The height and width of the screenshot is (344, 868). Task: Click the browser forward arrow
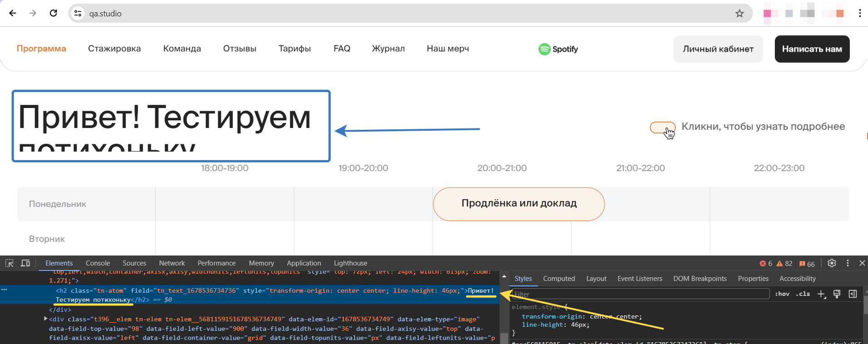tap(33, 13)
